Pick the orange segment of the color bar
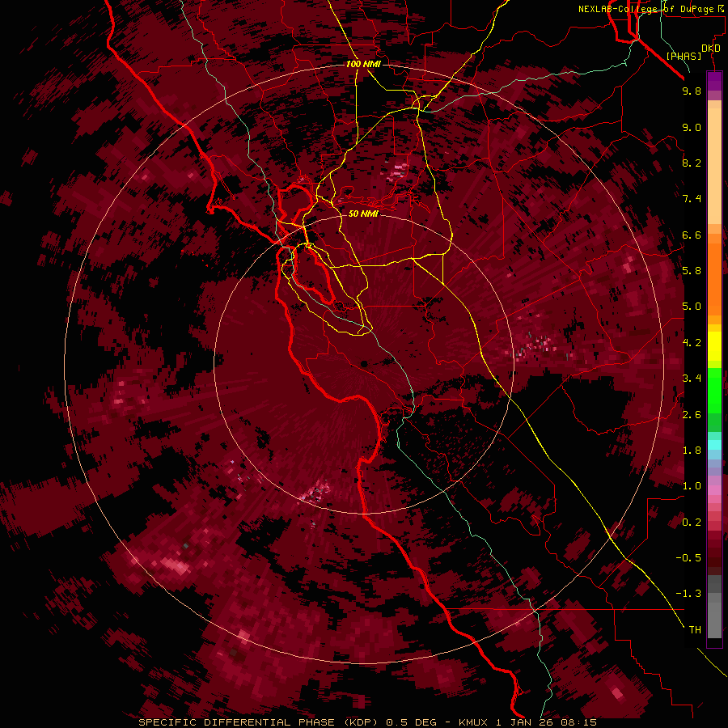The height and width of the screenshot is (728, 728). click(x=714, y=280)
